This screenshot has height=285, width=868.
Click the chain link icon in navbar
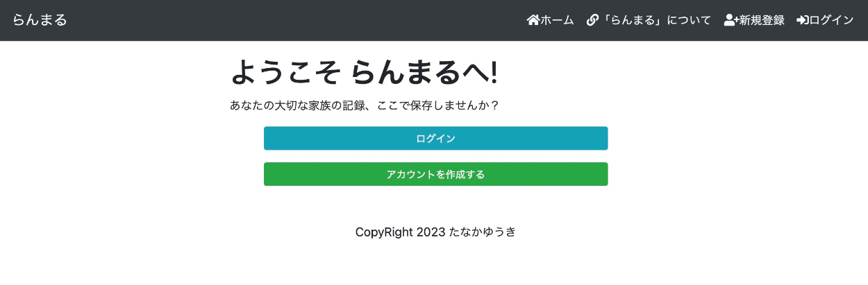(592, 20)
